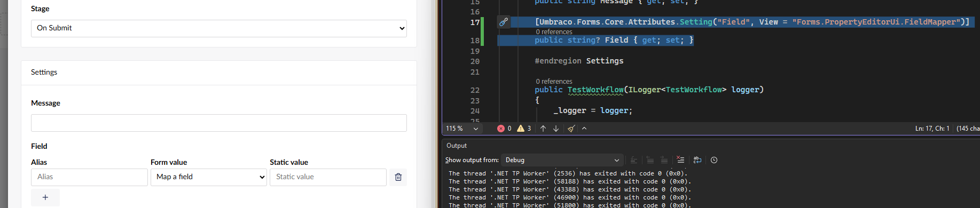Select the Ln: 17, Ch: 1 status indicator
This screenshot has width=980, height=208.
(932, 129)
